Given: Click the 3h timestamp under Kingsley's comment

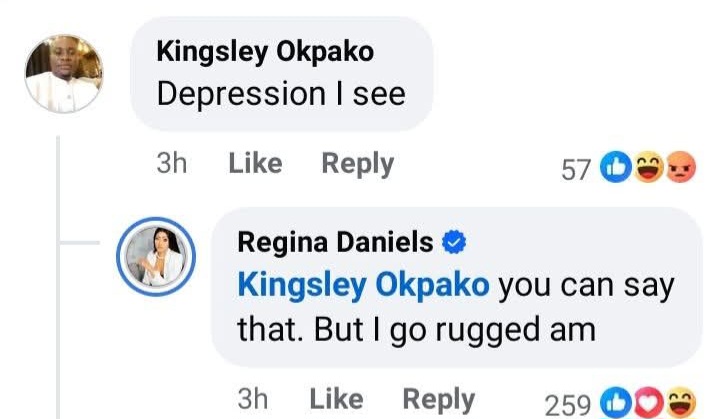Looking at the screenshot, I should pos(172,164).
